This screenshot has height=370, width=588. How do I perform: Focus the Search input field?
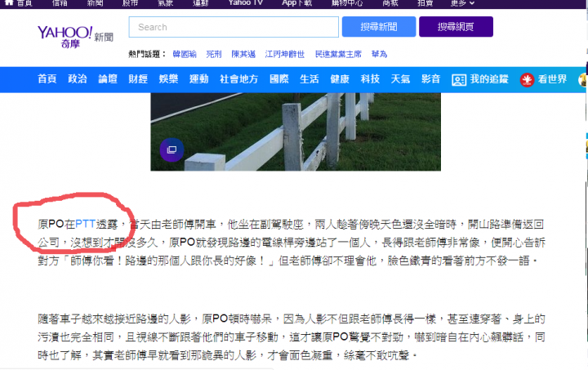point(234,27)
